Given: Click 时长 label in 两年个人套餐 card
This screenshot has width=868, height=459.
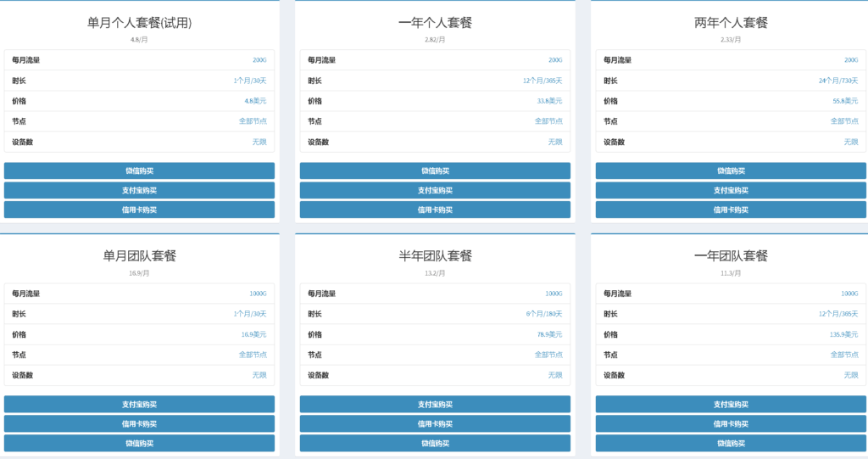Looking at the screenshot, I should tap(610, 81).
